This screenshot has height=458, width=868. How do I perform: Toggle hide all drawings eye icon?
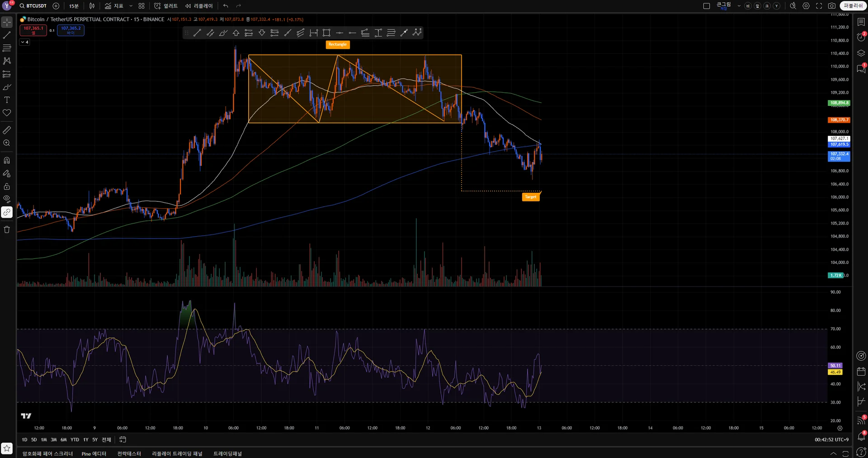point(7,199)
